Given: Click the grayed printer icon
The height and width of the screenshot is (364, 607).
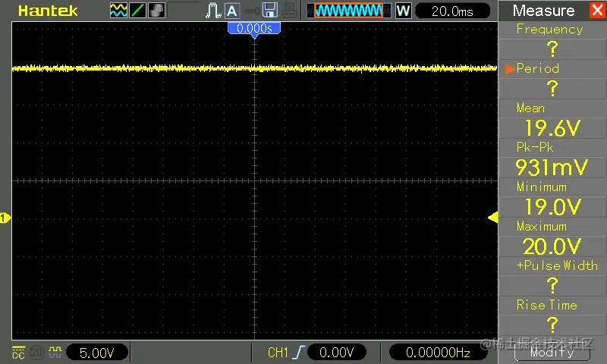Looking at the screenshot, I should click(x=289, y=11).
